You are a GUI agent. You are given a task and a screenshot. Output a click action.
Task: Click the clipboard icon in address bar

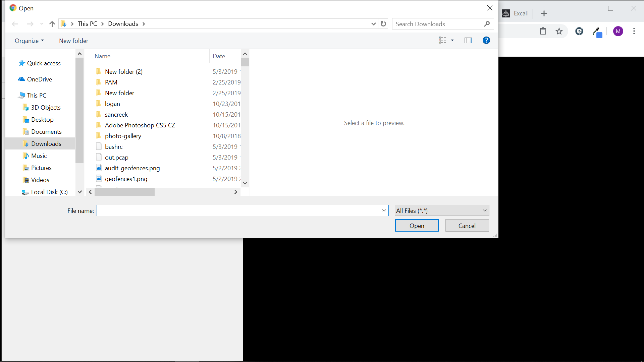click(543, 31)
